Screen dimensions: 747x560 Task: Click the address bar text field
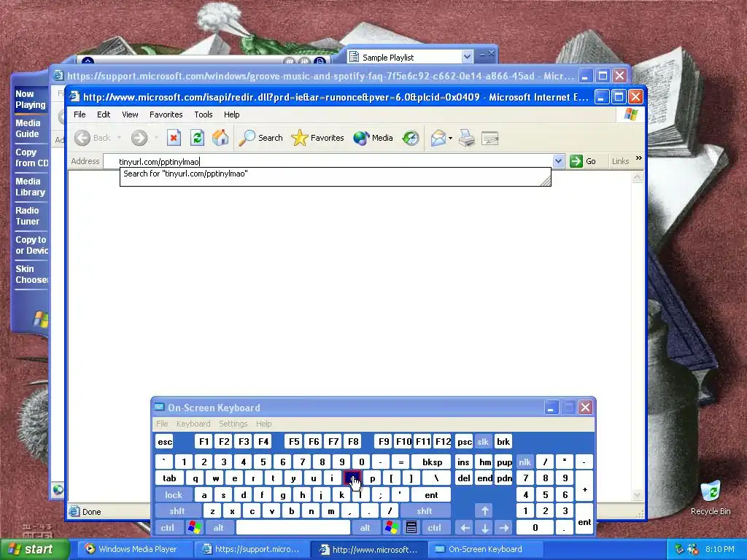[x=328, y=161]
